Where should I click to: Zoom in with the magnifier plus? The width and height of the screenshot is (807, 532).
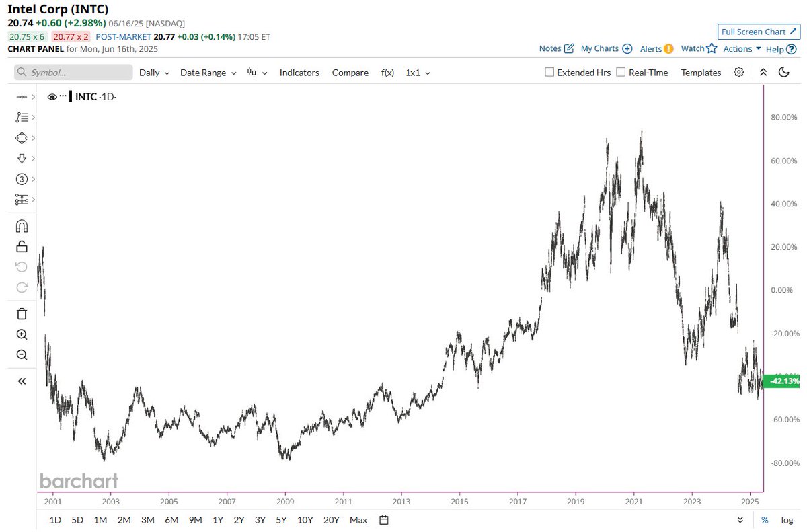[22, 334]
